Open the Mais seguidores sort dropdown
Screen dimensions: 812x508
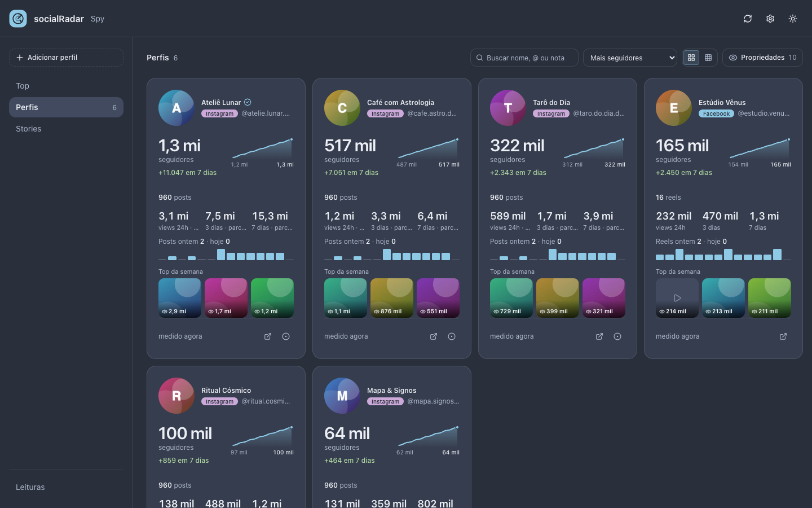click(630, 58)
